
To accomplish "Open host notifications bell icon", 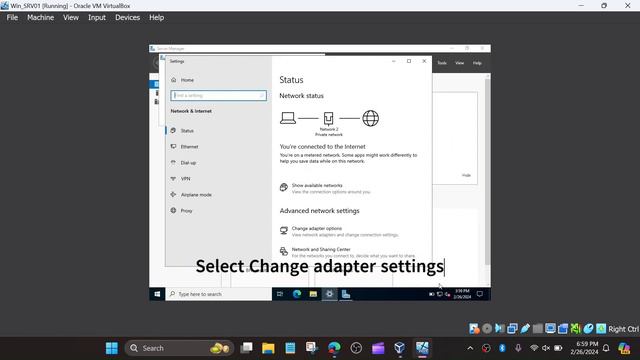I will pyautogui.click(x=606, y=348).
